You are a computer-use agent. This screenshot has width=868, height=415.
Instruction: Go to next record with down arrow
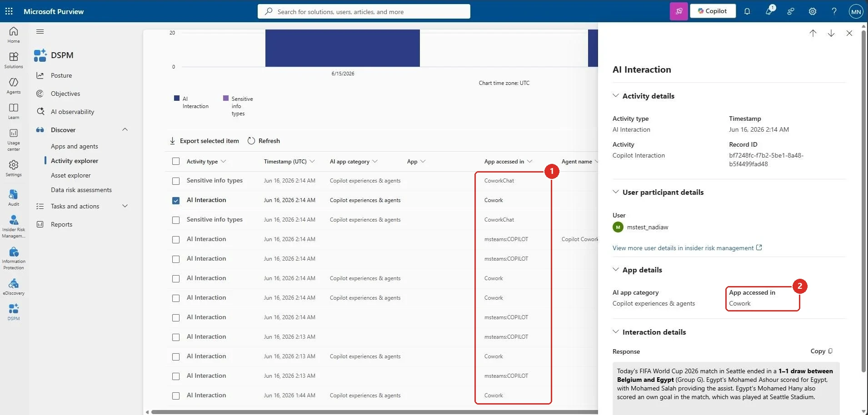pyautogui.click(x=831, y=33)
